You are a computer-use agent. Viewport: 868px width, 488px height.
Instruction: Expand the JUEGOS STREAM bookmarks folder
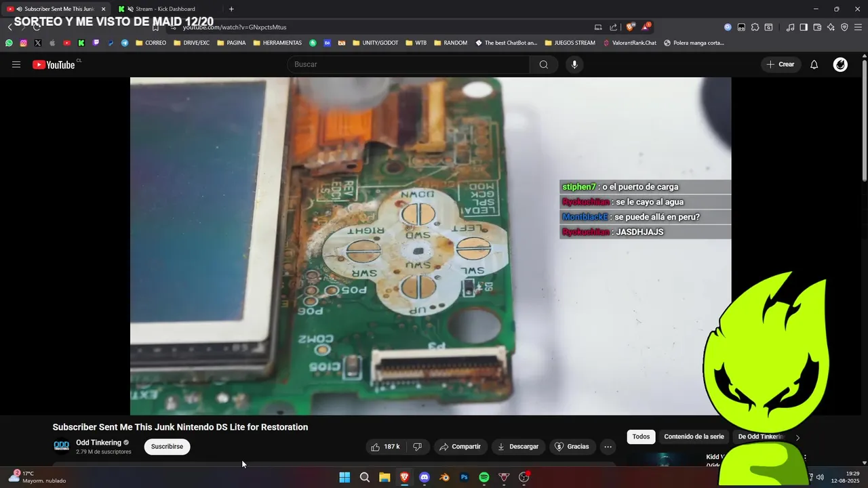click(x=570, y=43)
